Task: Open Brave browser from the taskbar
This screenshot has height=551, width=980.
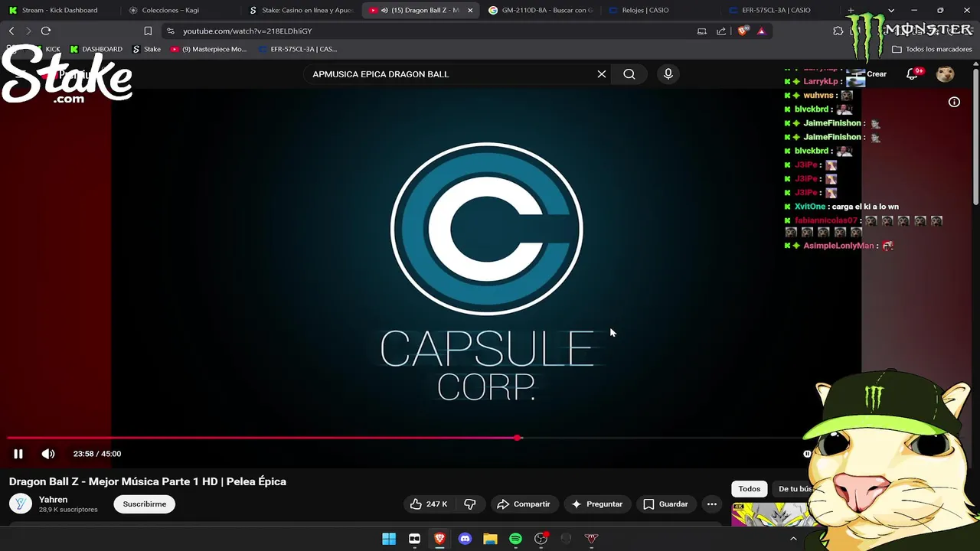Action: tap(439, 539)
